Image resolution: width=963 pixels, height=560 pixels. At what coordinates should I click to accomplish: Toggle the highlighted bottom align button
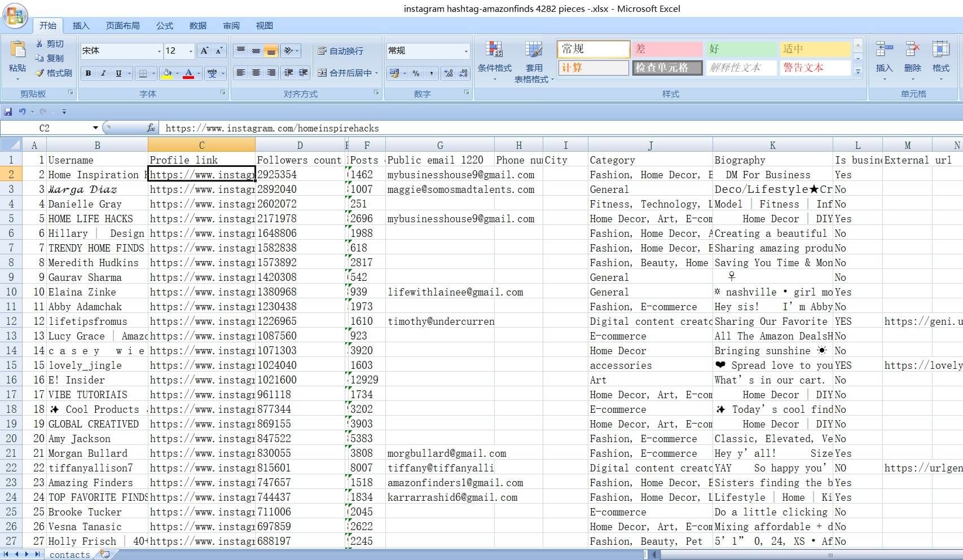pyautogui.click(x=271, y=51)
